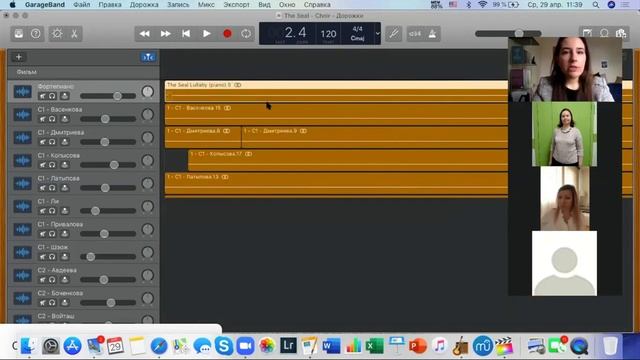Start recording with red Record button

pyautogui.click(x=227, y=33)
